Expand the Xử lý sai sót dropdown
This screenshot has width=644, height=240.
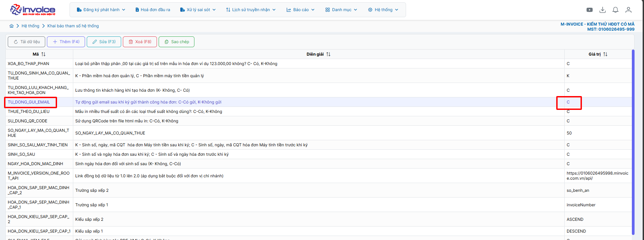pyautogui.click(x=198, y=10)
